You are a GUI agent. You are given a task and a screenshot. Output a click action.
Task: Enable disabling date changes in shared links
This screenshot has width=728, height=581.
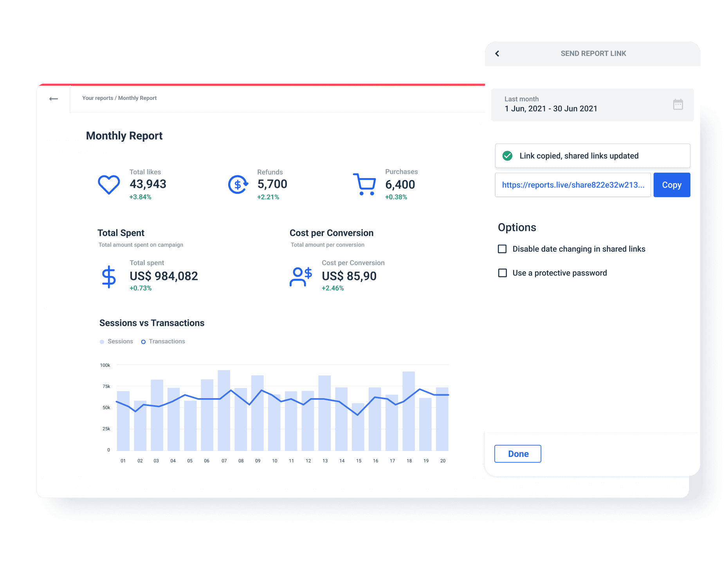click(x=502, y=249)
